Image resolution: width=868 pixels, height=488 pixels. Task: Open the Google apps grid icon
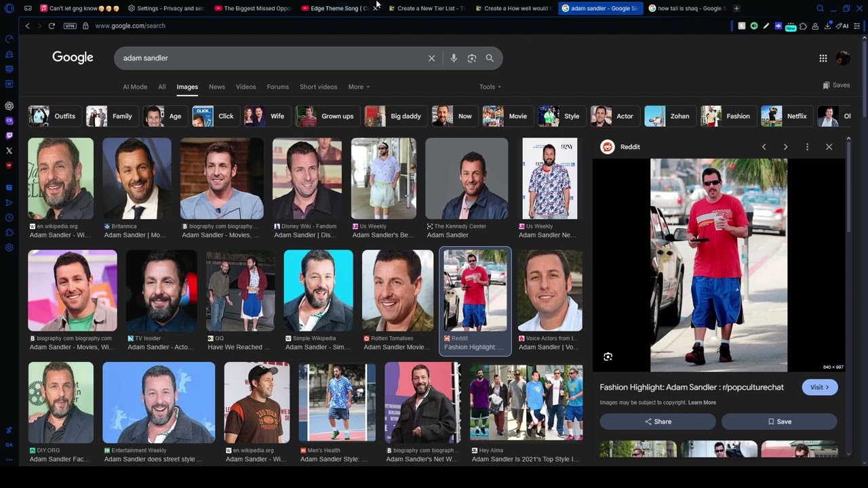[x=823, y=58]
